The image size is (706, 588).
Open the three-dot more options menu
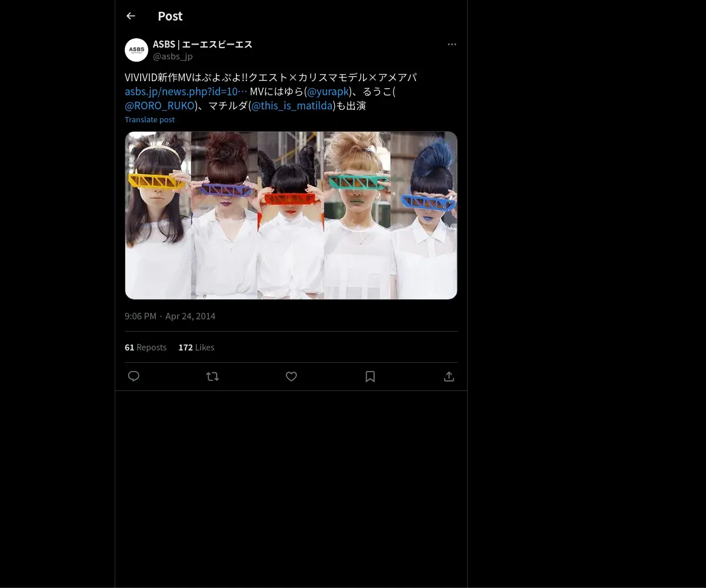coord(452,44)
